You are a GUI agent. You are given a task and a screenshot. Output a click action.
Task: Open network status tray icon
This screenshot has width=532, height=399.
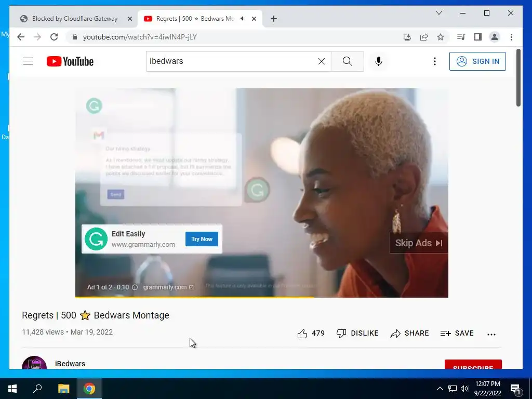(x=453, y=389)
